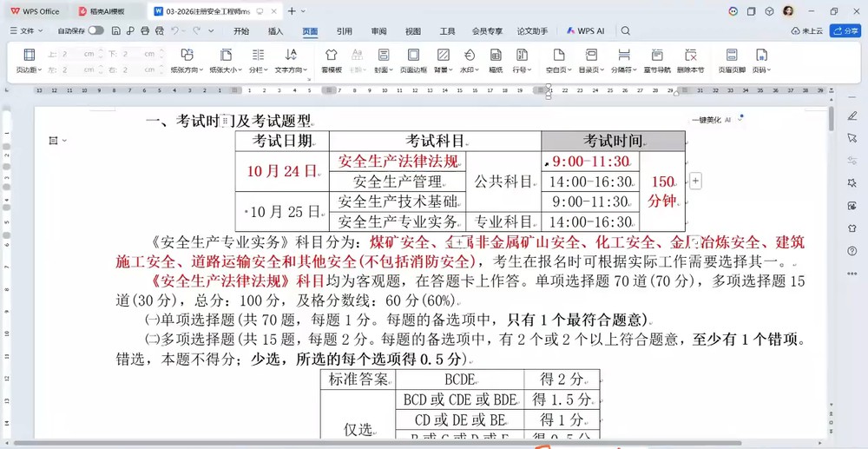
Task: Open the 封面 cover page dropdown
Action: (384, 69)
